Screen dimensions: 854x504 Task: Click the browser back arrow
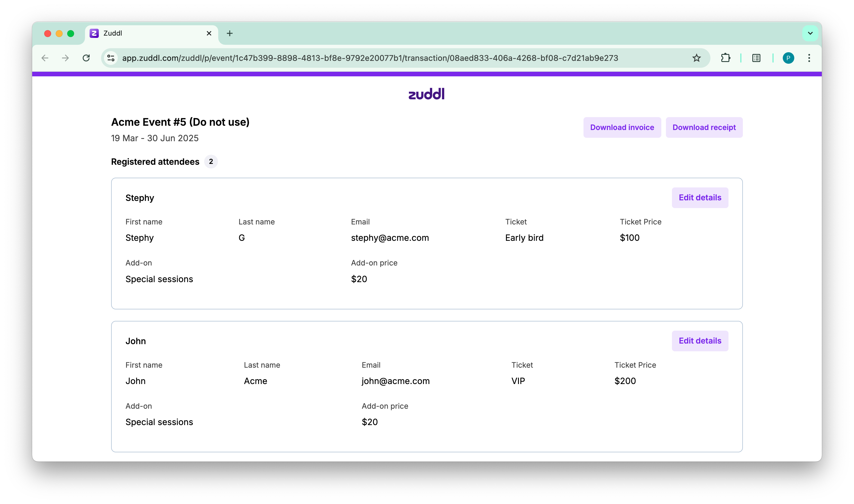click(x=45, y=58)
